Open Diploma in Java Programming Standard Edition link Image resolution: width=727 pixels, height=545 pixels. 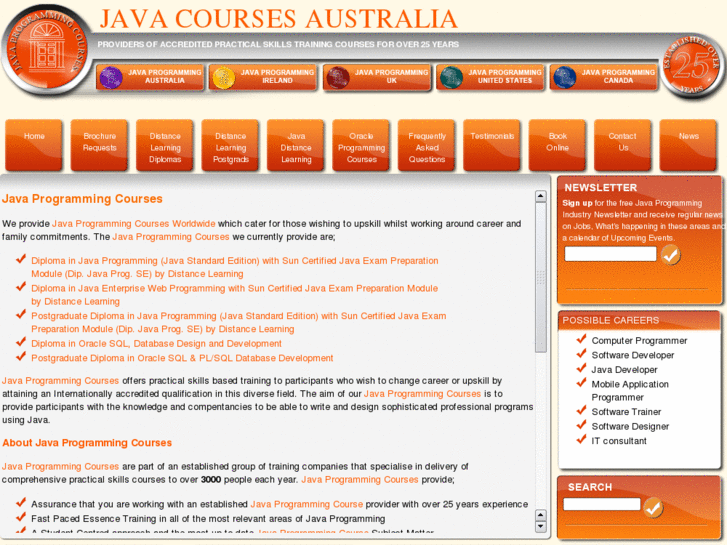[235, 267]
